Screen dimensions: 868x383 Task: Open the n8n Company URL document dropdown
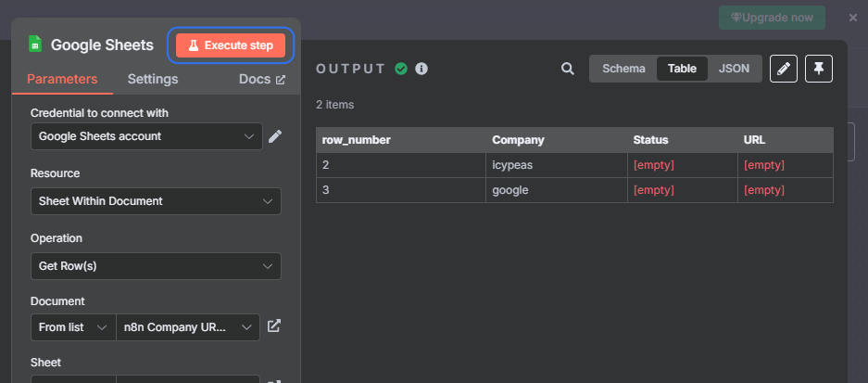188,327
